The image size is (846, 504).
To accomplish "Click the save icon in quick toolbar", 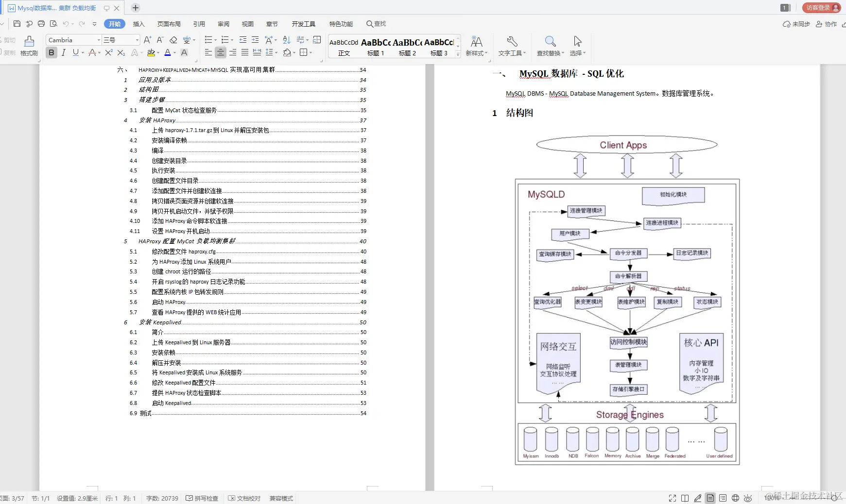I will tap(17, 24).
